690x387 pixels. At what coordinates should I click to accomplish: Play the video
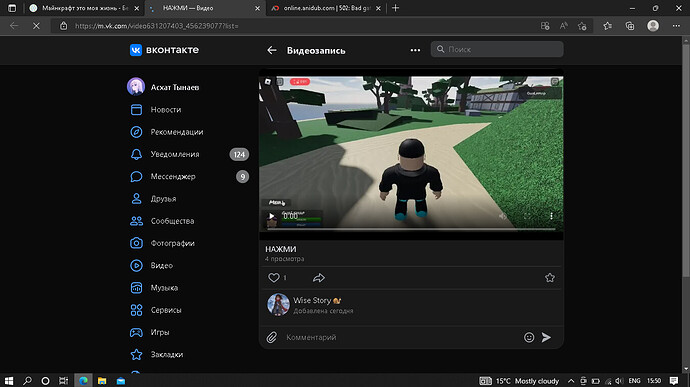[x=272, y=216]
